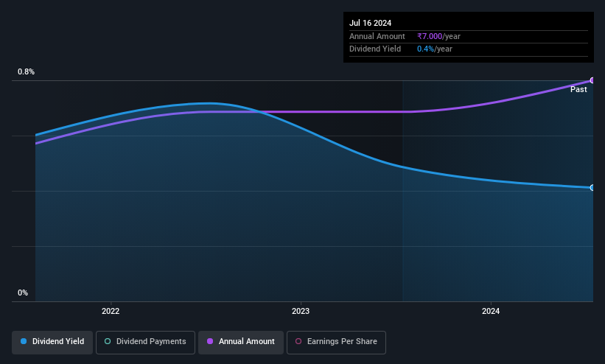Select the purple Annual Amount endpoint marker
Screen dimensions: 605x364
click(592, 80)
